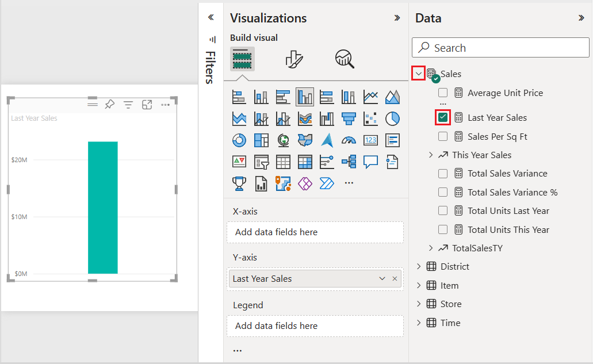Pick the scatter chart visual
This screenshot has width=593, height=364.
[370, 118]
